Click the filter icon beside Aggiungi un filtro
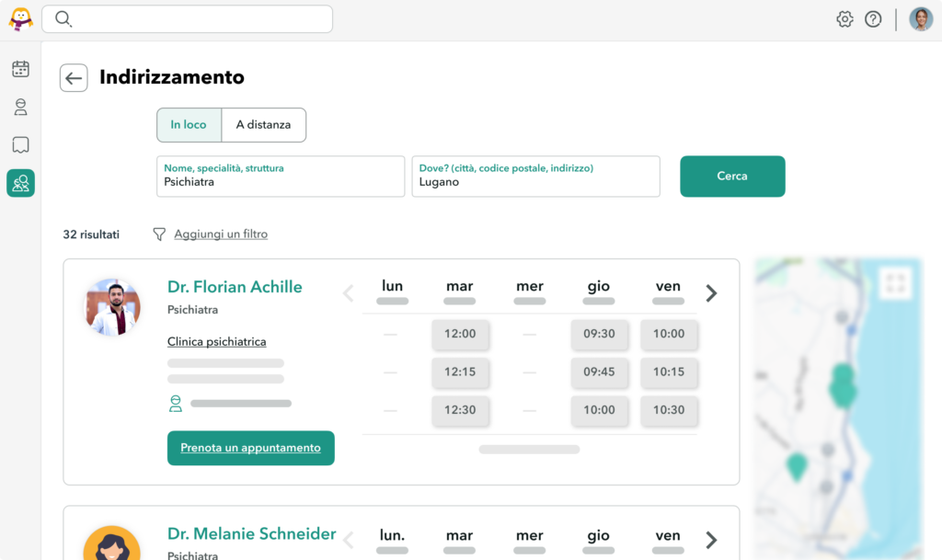Screen dimensions: 942x560 tap(161, 234)
